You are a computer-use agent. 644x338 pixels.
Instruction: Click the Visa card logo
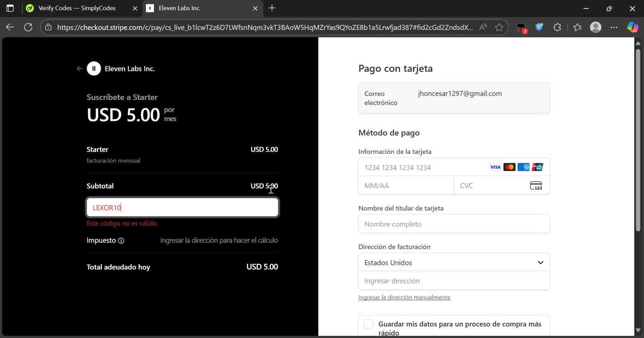click(495, 167)
